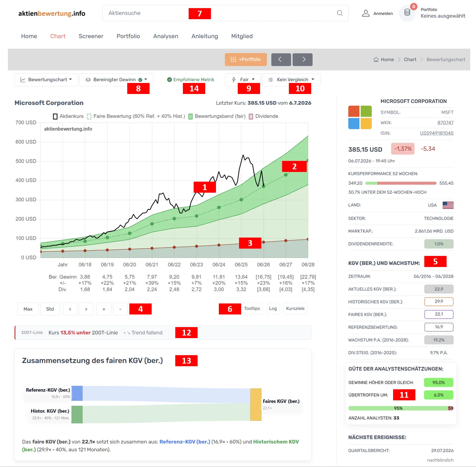Viewport: 476px width, 467px height.
Task: Shift chart left with < button
Action: pyautogui.click(x=70, y=309)
